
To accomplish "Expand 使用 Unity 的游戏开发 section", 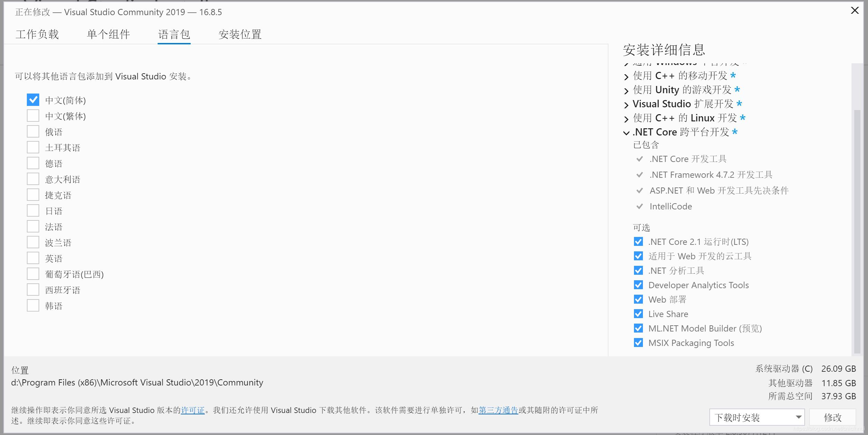I will point(627,90).
